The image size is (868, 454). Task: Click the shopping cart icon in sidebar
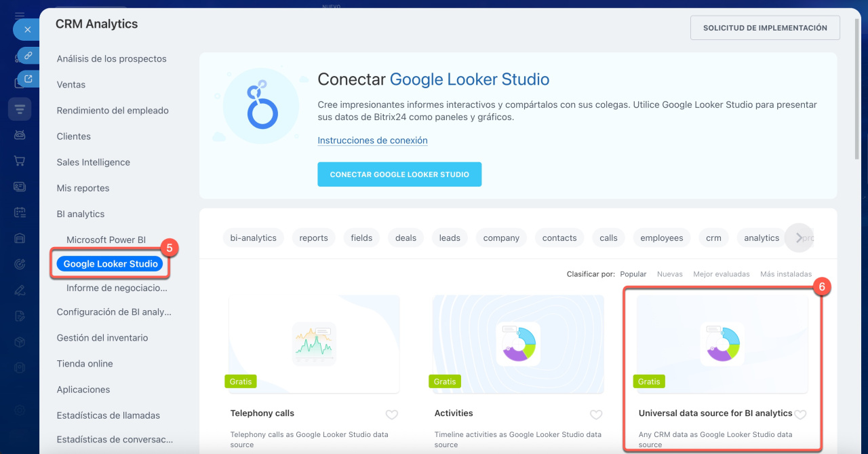tap(20, 161)
